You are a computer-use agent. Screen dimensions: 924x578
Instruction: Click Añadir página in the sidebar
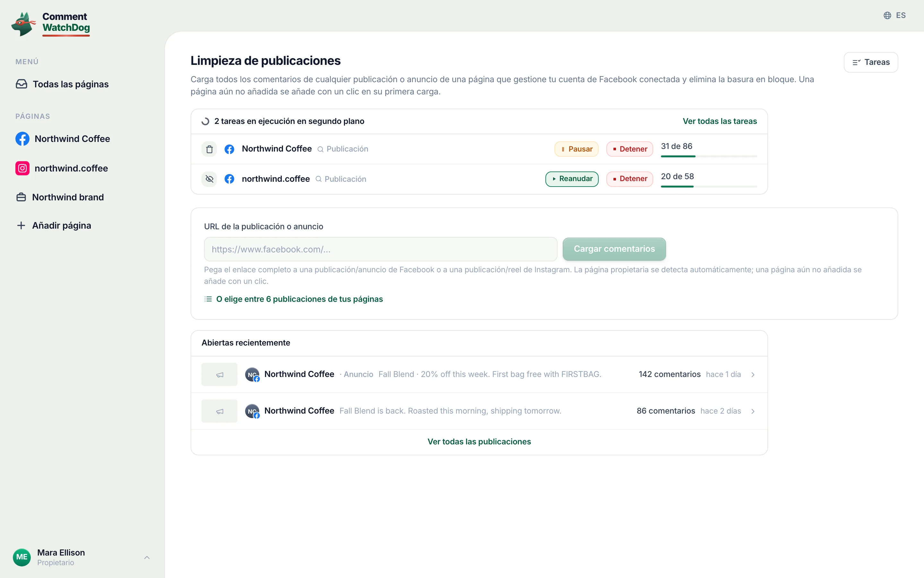pos(54,225)
